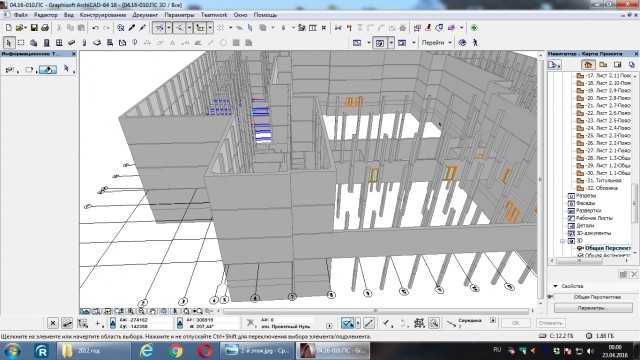Open the Teamwork menu
The width and height of the screenshot is (640, 360).
pyautogui.click(x=214, y=15)
